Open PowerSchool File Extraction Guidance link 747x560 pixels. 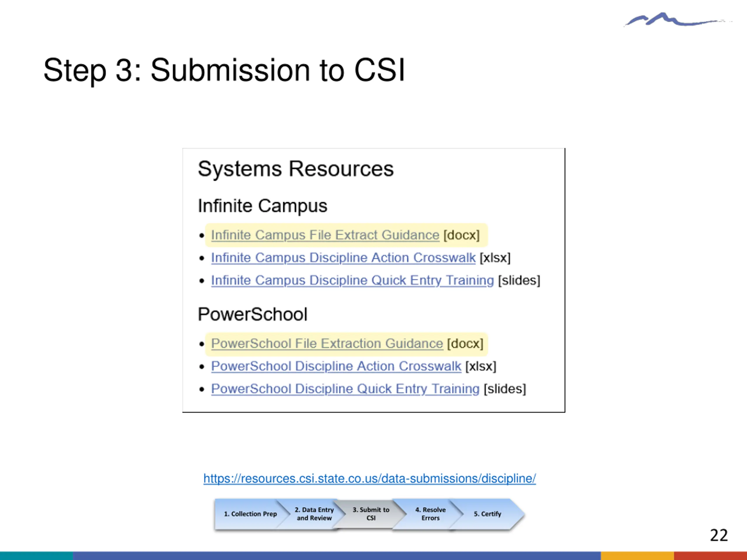(327, 343)
